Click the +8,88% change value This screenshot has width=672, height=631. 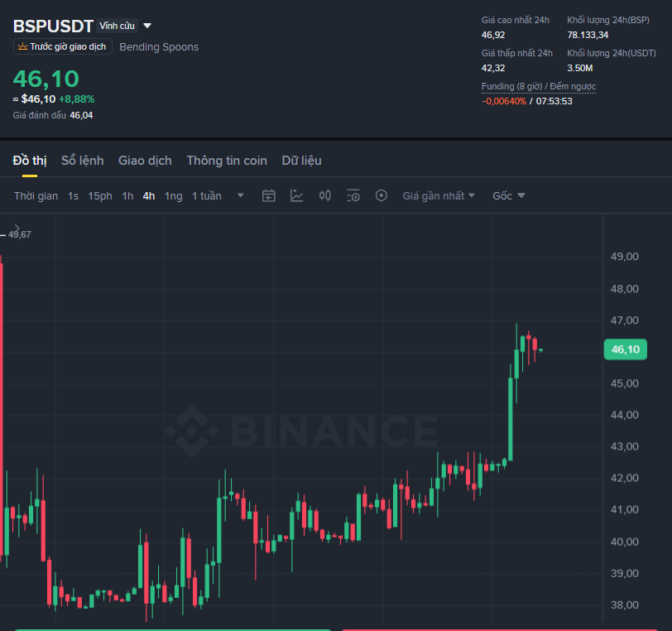tap(77, 99)
